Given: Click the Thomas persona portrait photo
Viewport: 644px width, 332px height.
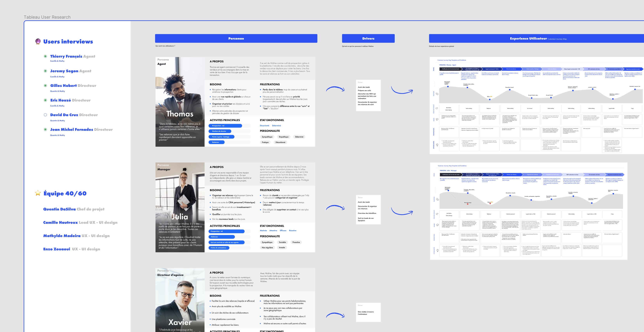Looking at the screenshot, I should click(x=180, y=102).
